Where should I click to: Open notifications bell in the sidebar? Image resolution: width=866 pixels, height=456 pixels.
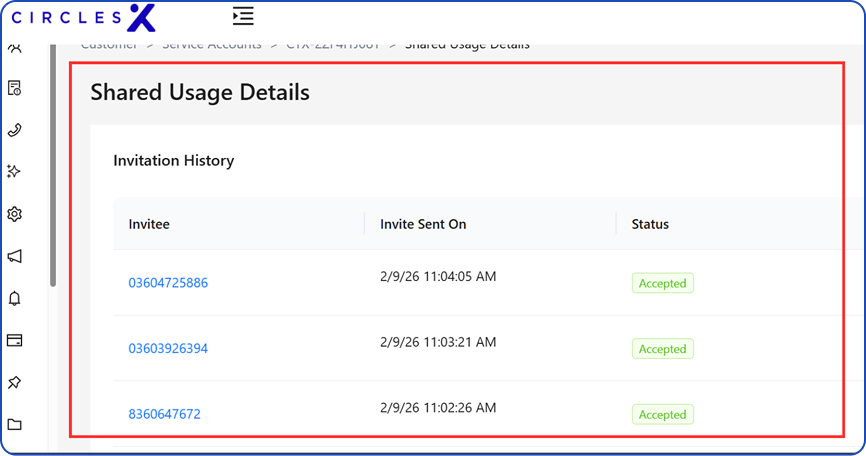pyautogui.click(x=15, y=298)
